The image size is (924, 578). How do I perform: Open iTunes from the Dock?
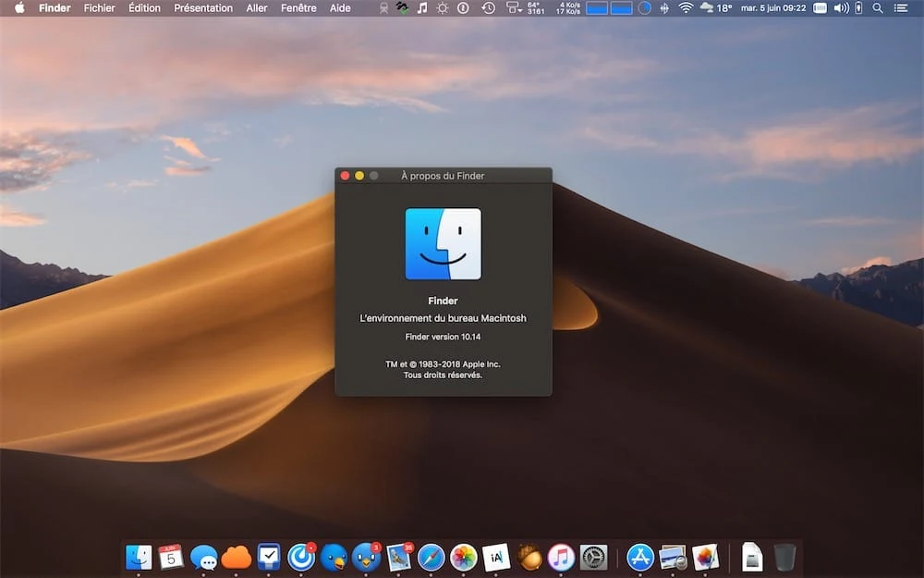pyautogui.click(x=561, y=557)
